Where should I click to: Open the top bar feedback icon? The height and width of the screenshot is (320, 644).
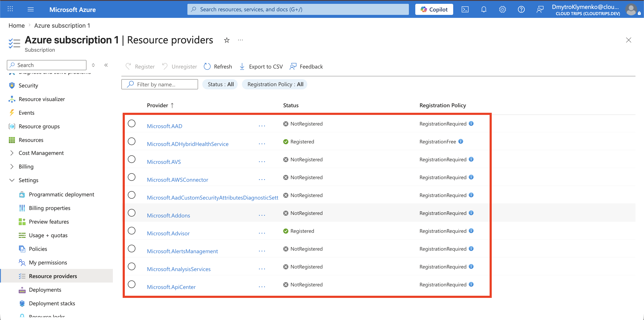pyautogui.click(x=540, y=10)
